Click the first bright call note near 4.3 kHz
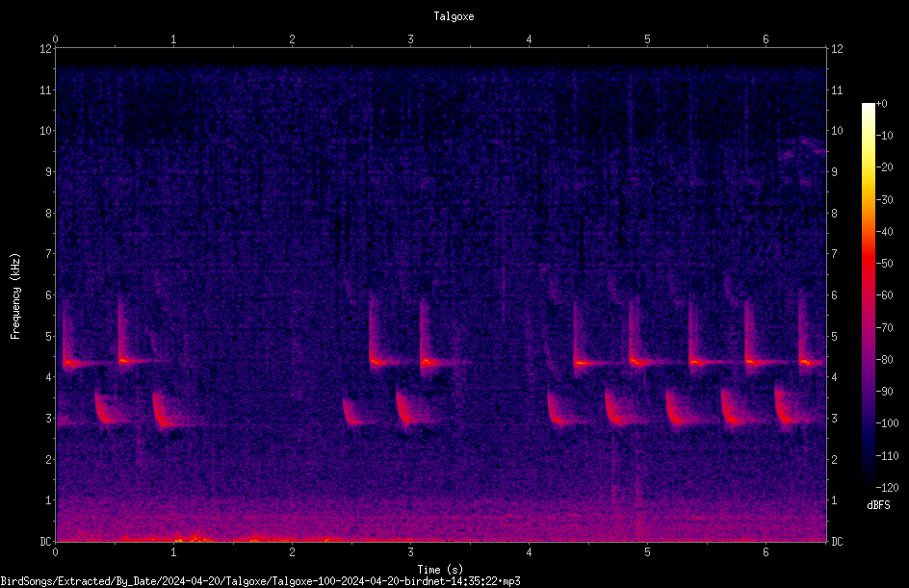Image resolution: width=909 pixels, height=588 pixels. tap(71, 363)
